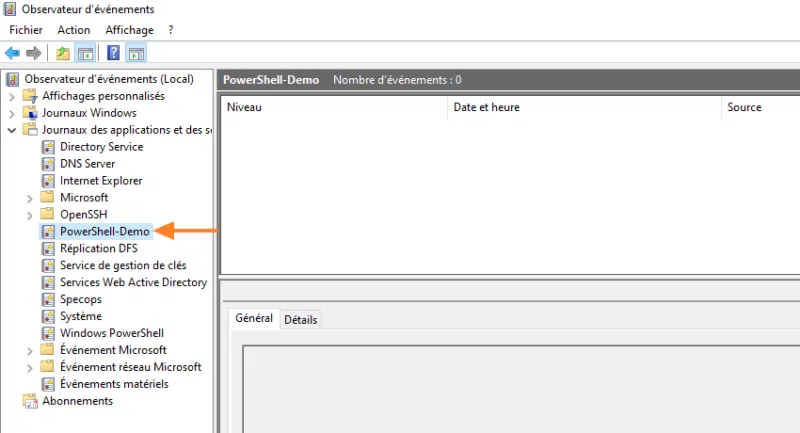This screenshot has width=800, height=433.
Task: Sort by the Niveau column header
Action: pos(334,107)
